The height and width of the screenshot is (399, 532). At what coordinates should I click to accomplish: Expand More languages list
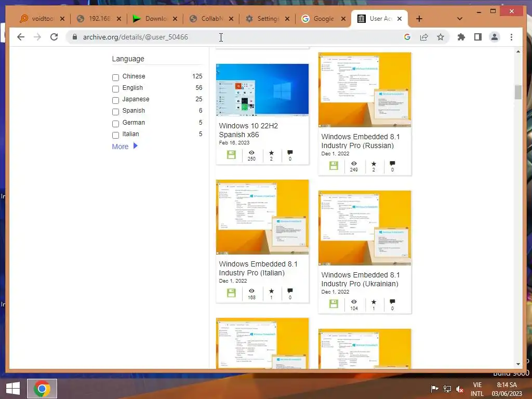(x=125, y=146)
